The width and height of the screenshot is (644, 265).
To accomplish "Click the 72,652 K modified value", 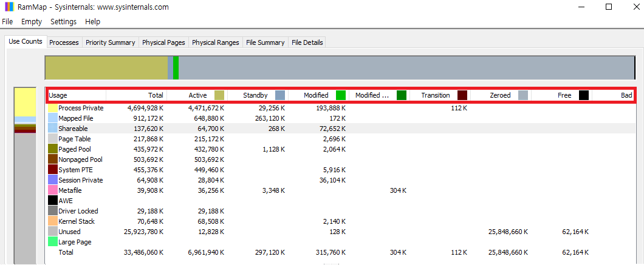I will (x=333, y=129).
